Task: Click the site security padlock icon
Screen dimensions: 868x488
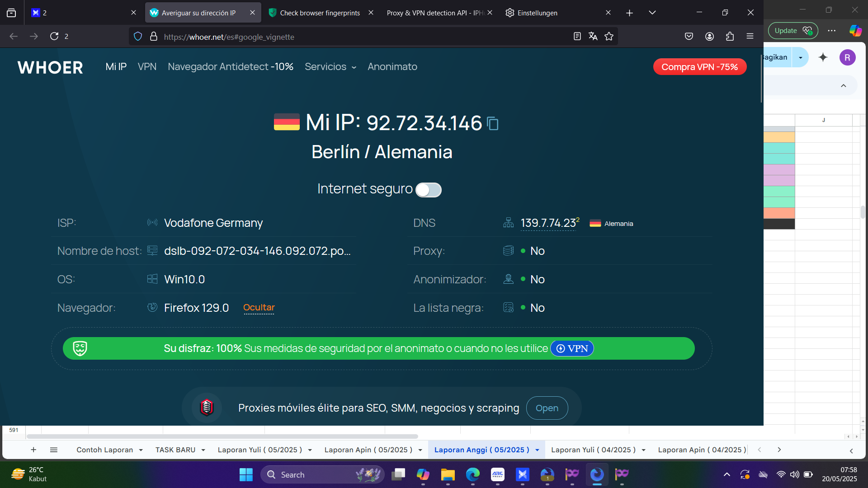Action: 154,36
